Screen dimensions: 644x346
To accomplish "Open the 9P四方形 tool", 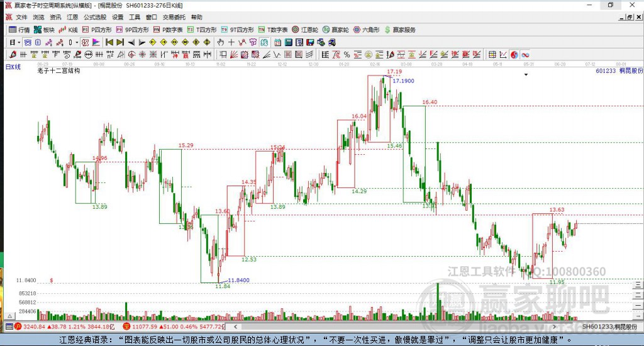I will [x=133, y=30].
